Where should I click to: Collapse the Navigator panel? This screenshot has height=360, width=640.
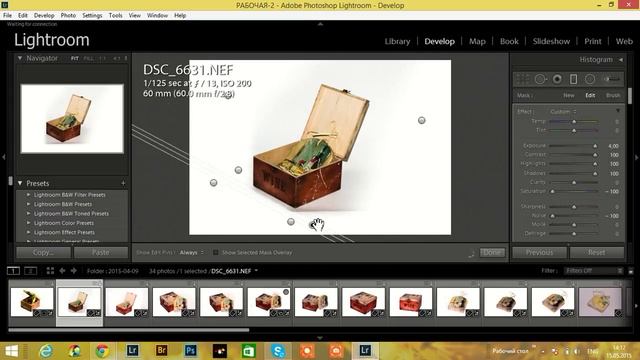tap(20, 58)
